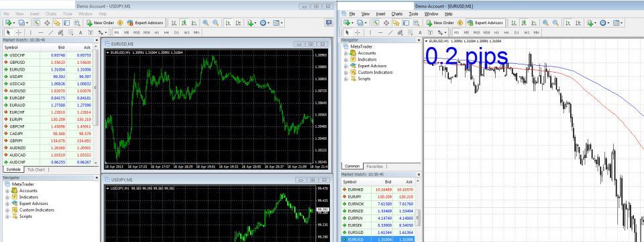Select H4 timeframe in right window
Screen dimensions: 644x242
506,32
